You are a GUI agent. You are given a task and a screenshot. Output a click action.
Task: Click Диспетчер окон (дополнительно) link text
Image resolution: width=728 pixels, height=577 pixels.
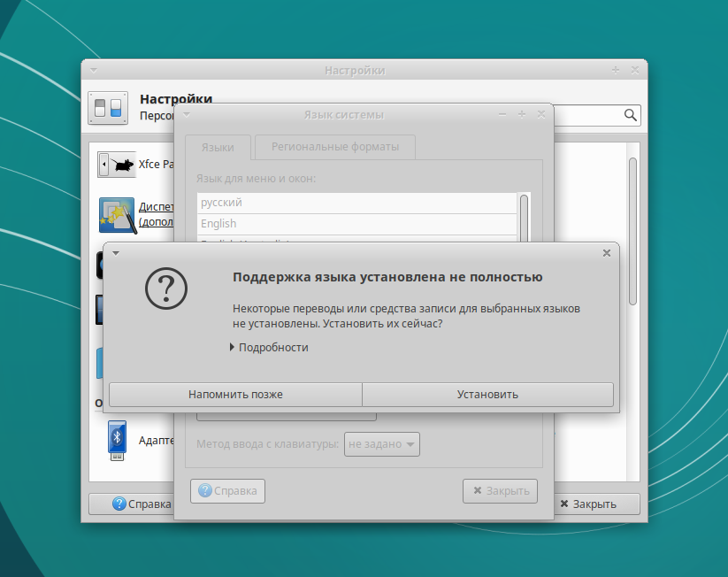point(156,214)
